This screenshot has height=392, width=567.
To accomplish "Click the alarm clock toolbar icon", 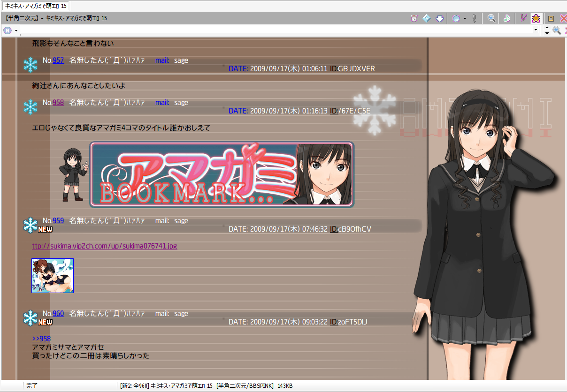I will [414, 18].
